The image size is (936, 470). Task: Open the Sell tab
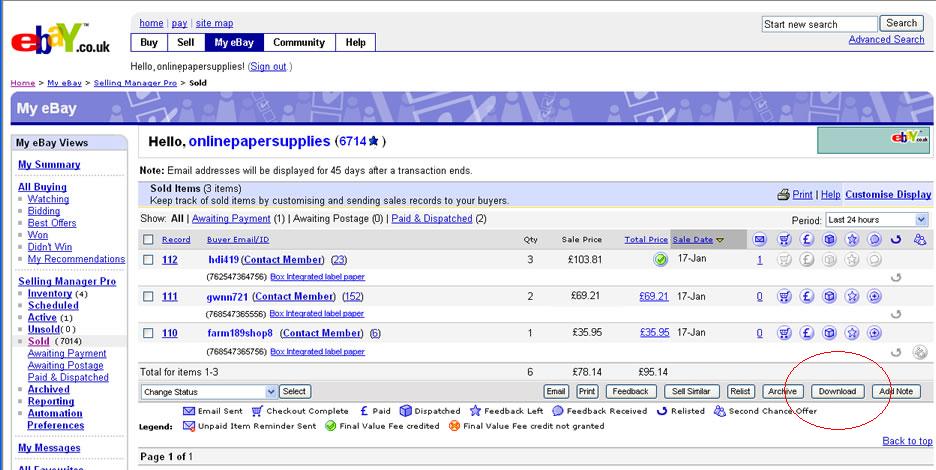[x=186, y=42]
